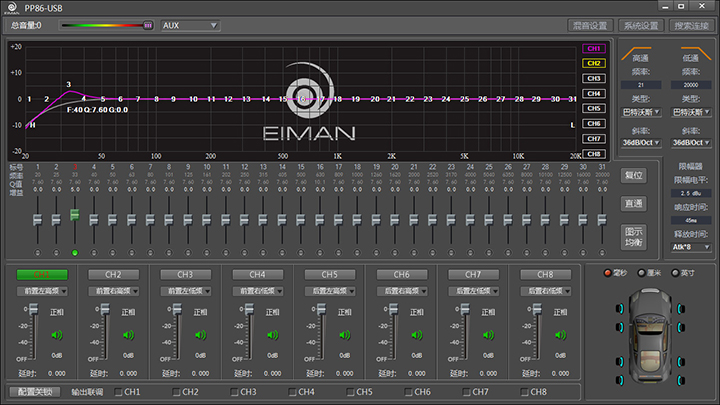Image resolution: width=720 pixels, height=405 pixels.
Task: Enable CH4 output link checkbox
Action: pos(292,392)
